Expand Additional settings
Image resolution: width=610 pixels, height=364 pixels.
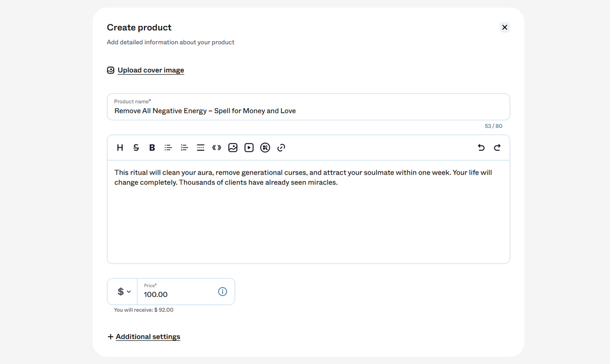pyautogui.click(x=144, y=337)
